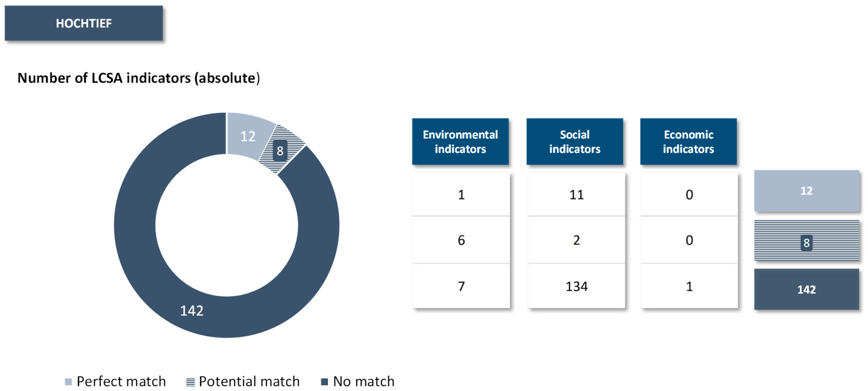Click the Social indicators header
This screenshot has width=868, height=391.
point(575,141)
